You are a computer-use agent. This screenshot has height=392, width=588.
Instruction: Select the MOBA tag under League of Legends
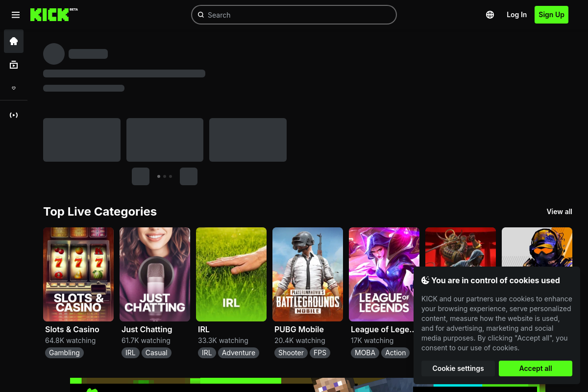[365, 352]
